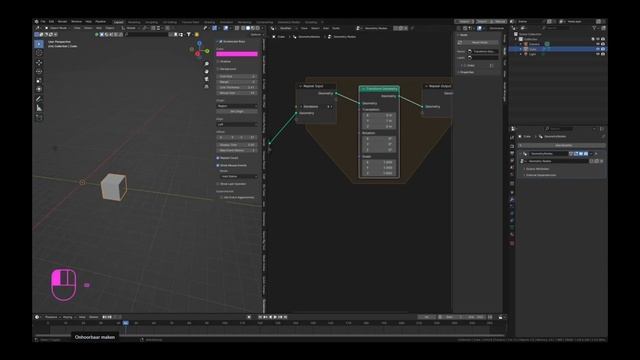Open the outliner filter funnel icon
Screen dimensions: 640x360
pos(595,28)
